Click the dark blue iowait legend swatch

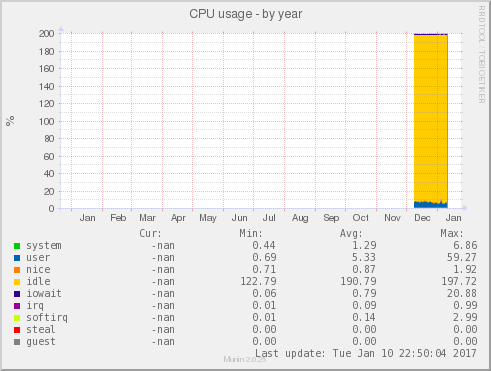coord(17,294)
